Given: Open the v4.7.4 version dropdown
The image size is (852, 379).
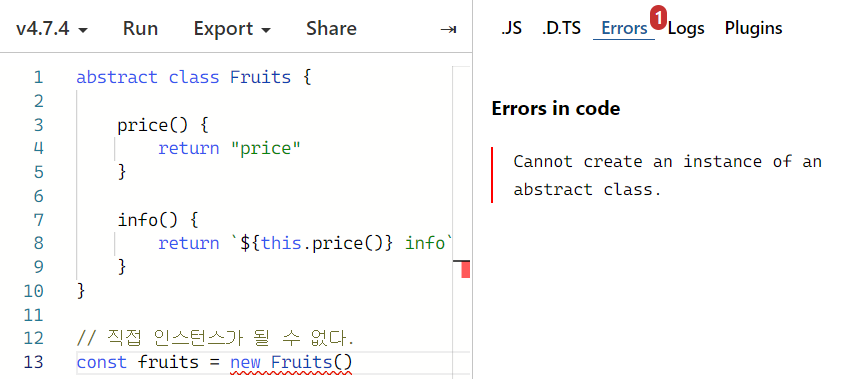Looking at the screenshot, I should point(52,28).
